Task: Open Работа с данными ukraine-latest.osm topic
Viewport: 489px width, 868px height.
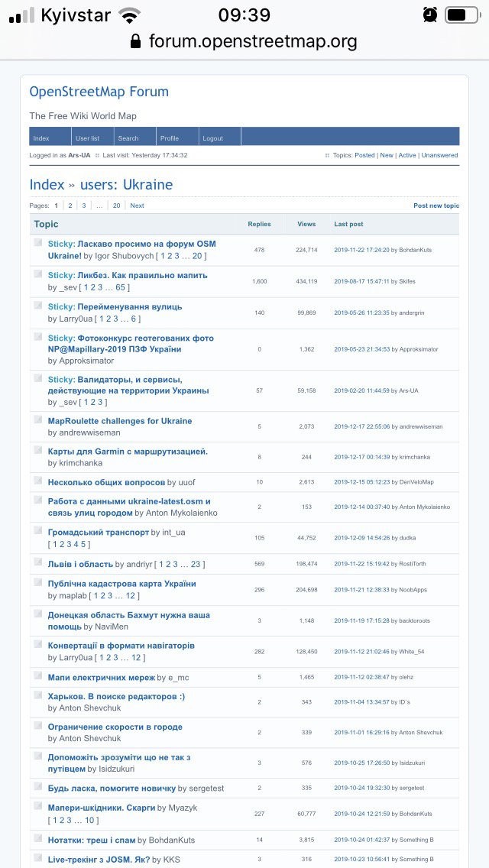Action: pyautogui.click(x=129, y=507)
